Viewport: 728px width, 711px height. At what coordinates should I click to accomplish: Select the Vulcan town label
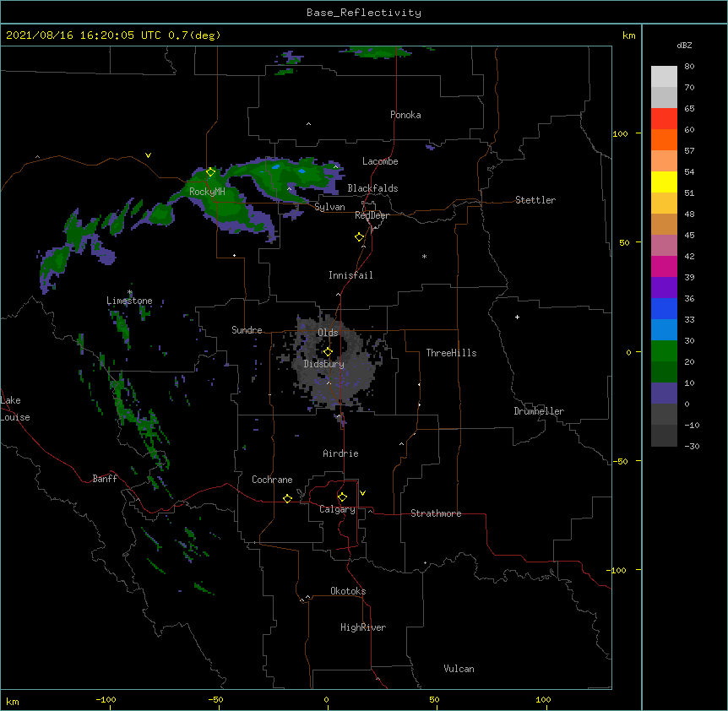point(459,669)
